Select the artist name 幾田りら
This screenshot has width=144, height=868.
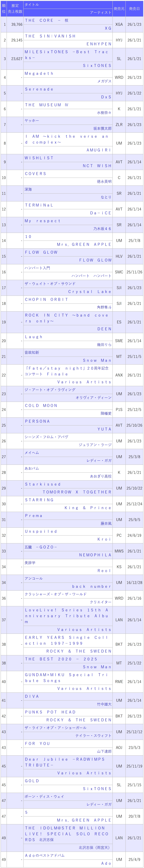tap(104, 345)
